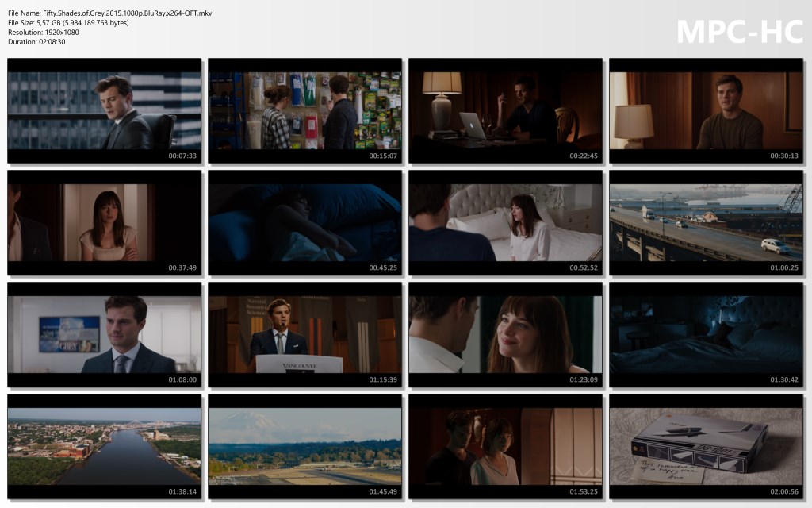Click the thumbnail stamped 01:08:00
The image size is (812, 508).
pyautogui.click(x=104, y=335)
